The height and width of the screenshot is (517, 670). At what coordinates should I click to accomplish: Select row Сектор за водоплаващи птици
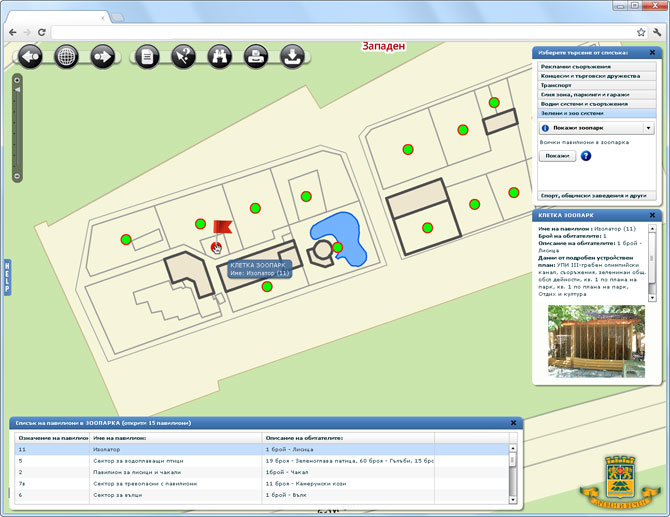262,461
